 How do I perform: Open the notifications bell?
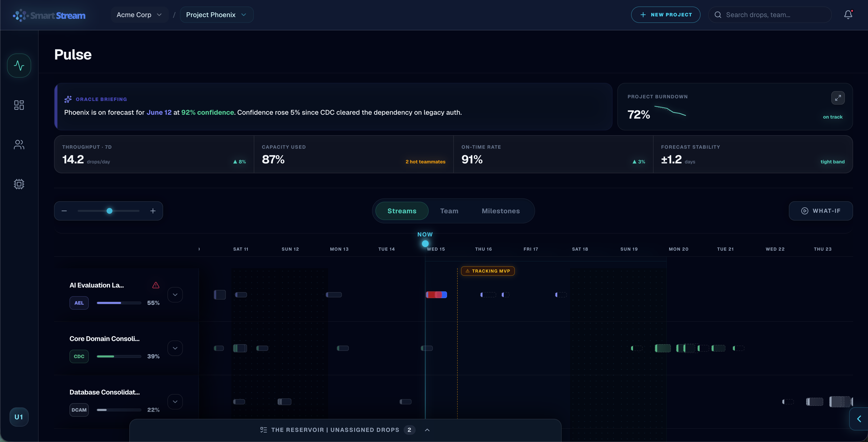[848, 14]
